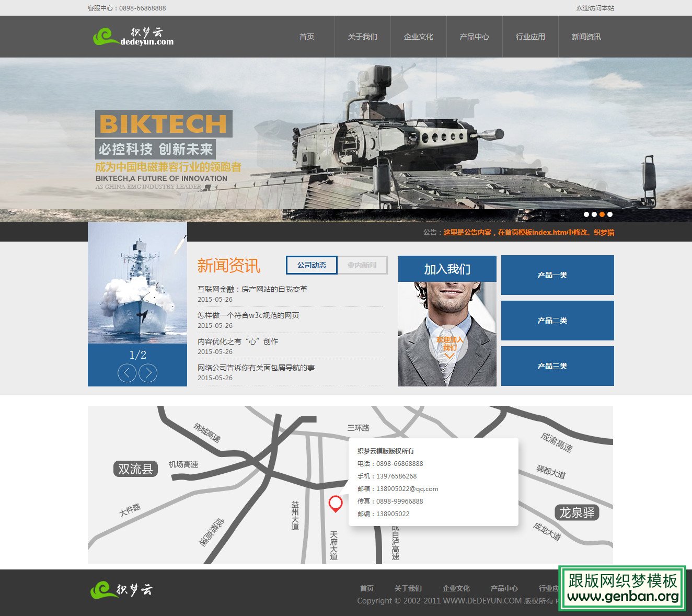
Task: Click the red location pin on the map
Action: point(336,504)
